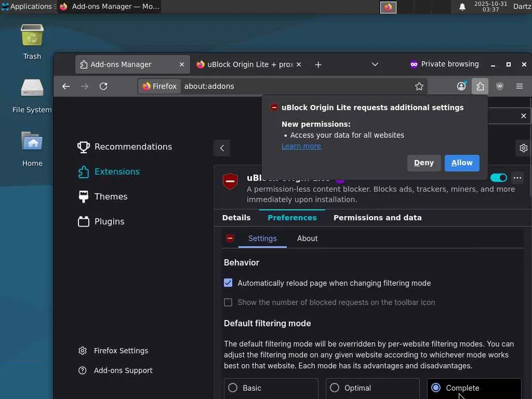
Task: Open the Firefox account icon
Action: click(x=461, y=86)
